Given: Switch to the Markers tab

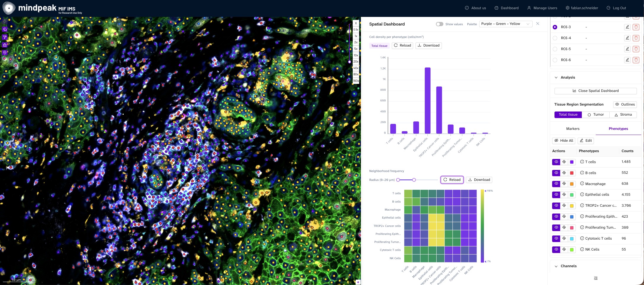Looking at the screenshot, I should point(573,129).
